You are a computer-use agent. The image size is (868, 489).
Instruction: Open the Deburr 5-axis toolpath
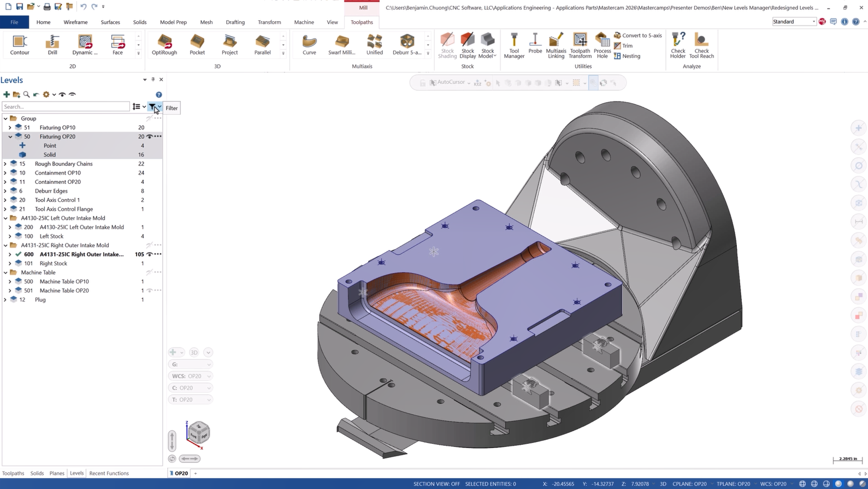(407, 45)
